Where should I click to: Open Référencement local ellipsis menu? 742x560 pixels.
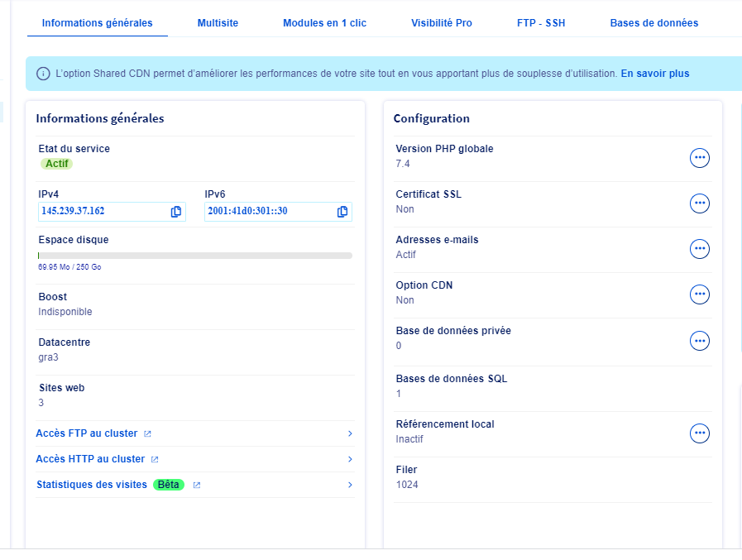point(700,433)
